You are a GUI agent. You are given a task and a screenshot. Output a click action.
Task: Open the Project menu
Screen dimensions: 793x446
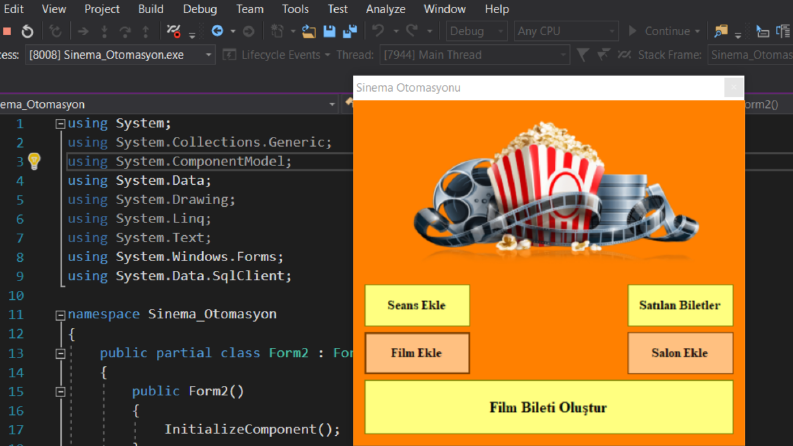click(x=102, y=9)
